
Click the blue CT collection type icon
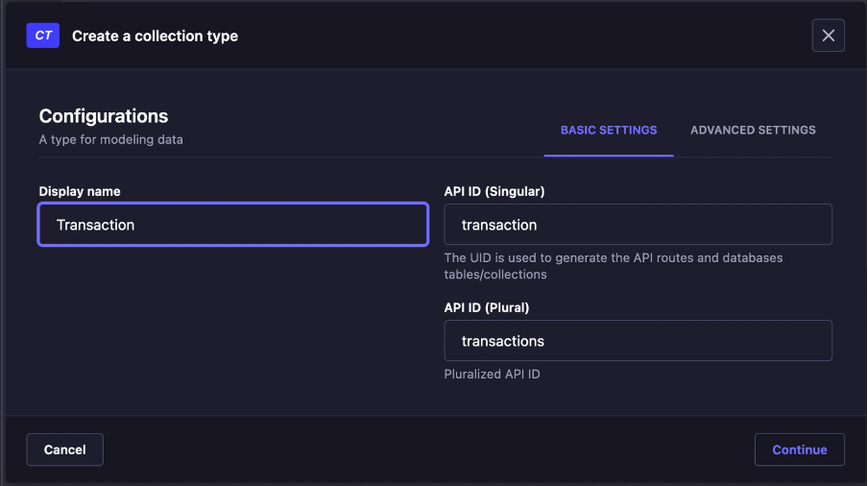coord(42,36)
